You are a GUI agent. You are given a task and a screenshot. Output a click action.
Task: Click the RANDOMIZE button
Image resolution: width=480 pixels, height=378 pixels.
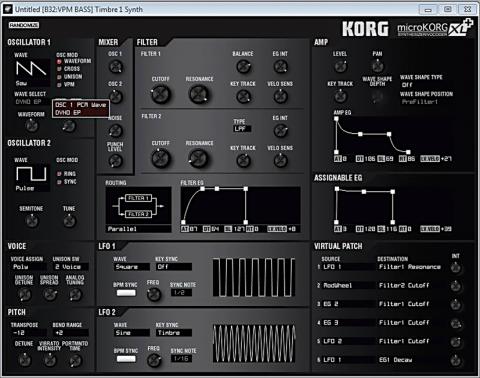coord(24,25)
